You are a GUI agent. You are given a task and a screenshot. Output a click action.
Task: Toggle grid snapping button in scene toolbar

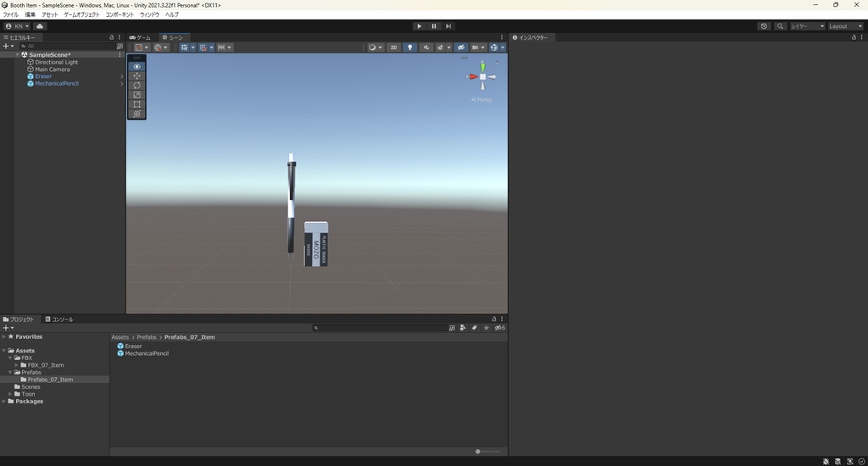[203, 47]
